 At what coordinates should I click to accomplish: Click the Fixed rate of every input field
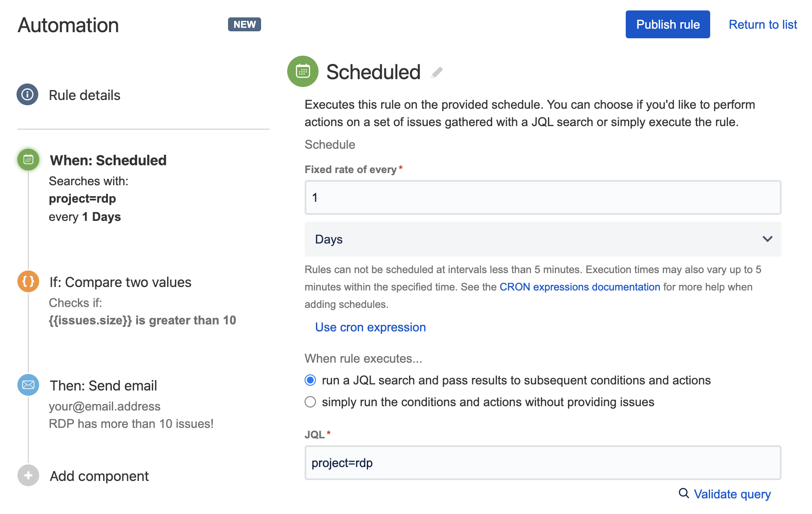click(x=543, y=197)
